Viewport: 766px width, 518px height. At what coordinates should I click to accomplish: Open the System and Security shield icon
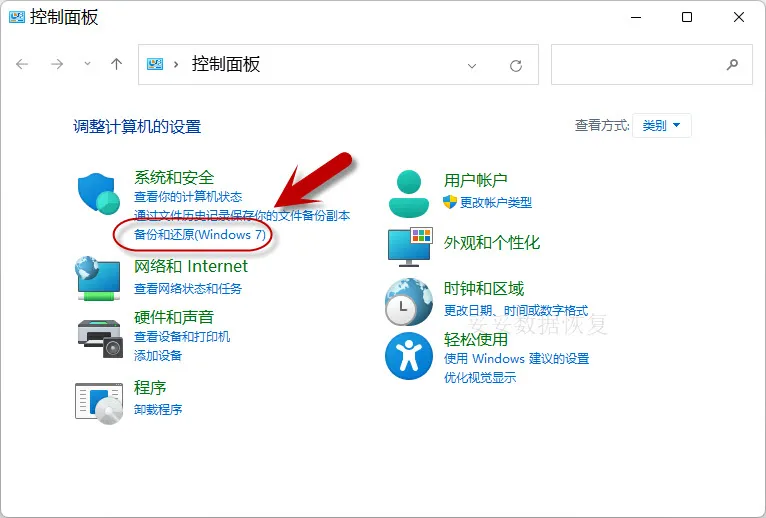point(99,194)
